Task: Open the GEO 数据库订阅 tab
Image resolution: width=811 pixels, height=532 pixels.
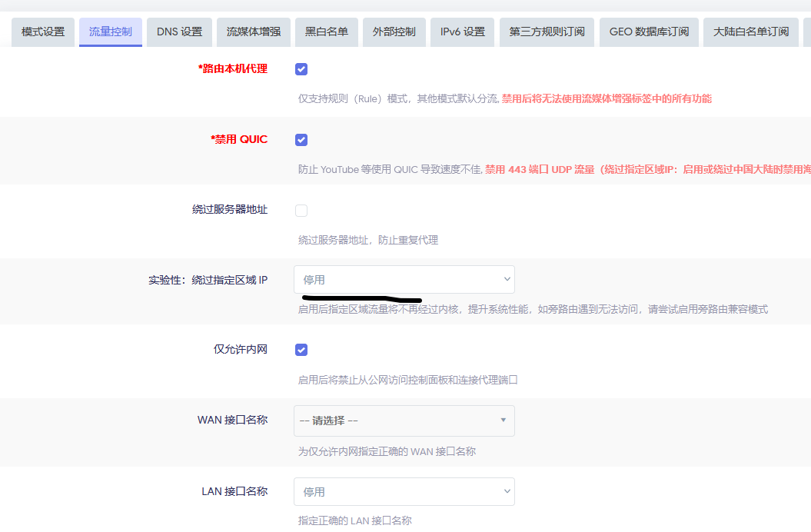Action: coord(649,32)
